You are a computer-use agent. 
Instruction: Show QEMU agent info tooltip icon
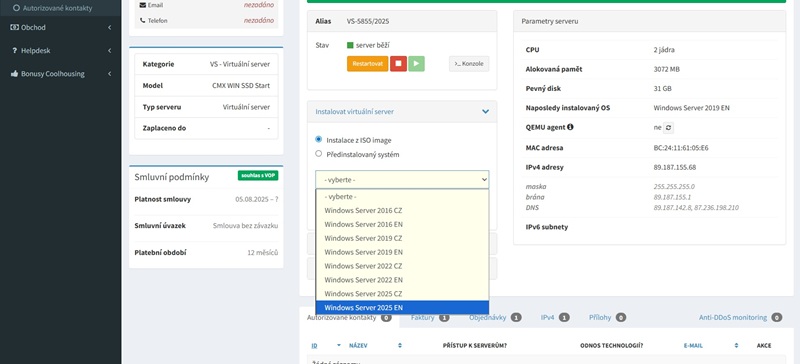tap(570, 127)
